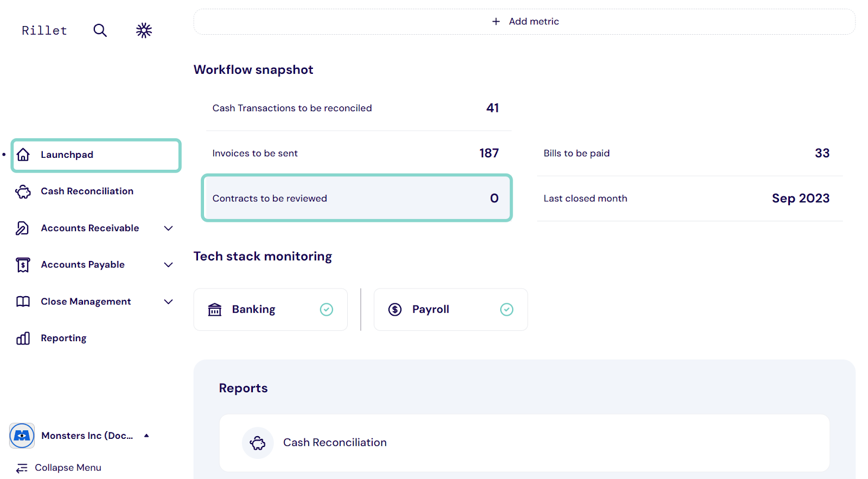Open the Monsters Inc organization switcher arrow
This screenshot has height=479, width=868.
[x=146, y=436]
